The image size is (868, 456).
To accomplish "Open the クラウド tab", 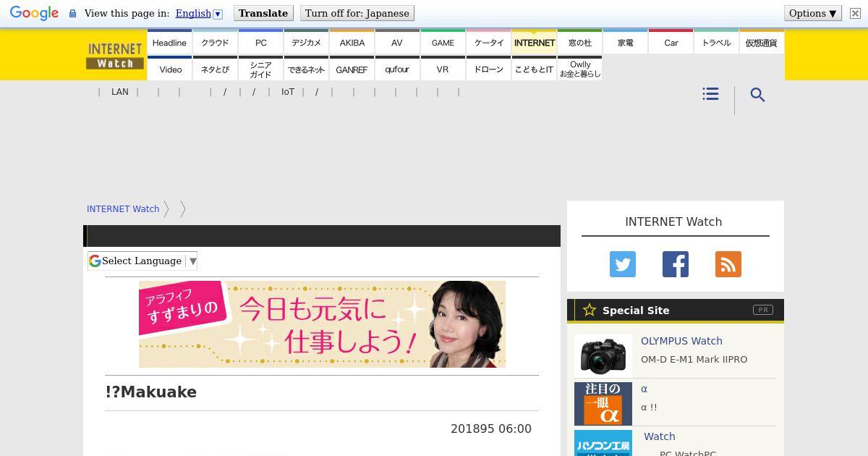I will click(215, 42).
